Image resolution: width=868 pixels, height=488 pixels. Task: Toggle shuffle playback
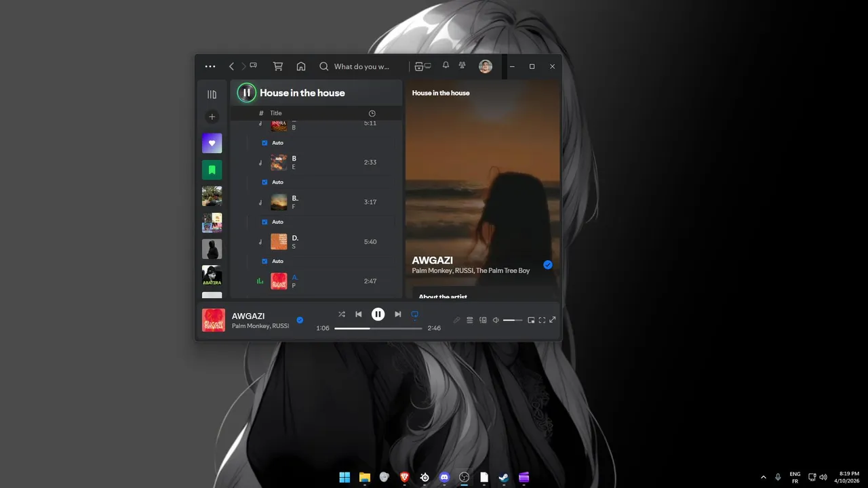pyautogui.click(x=342, y=314)
